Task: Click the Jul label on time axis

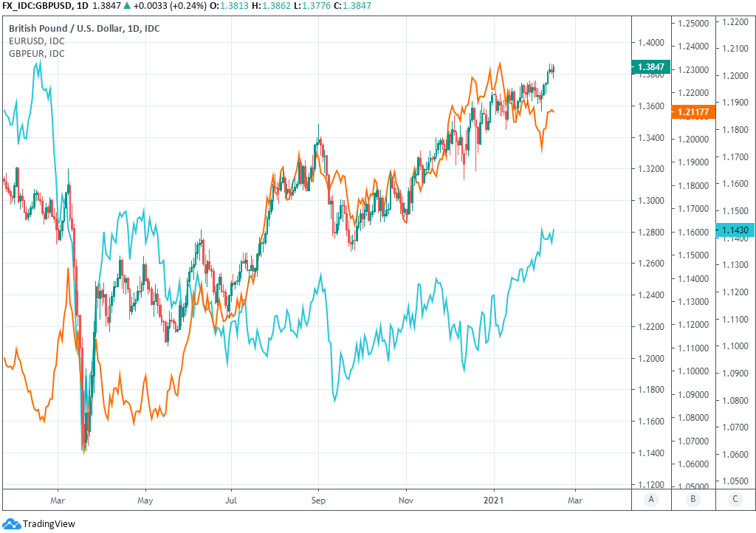Action: (x=232, y=500)
